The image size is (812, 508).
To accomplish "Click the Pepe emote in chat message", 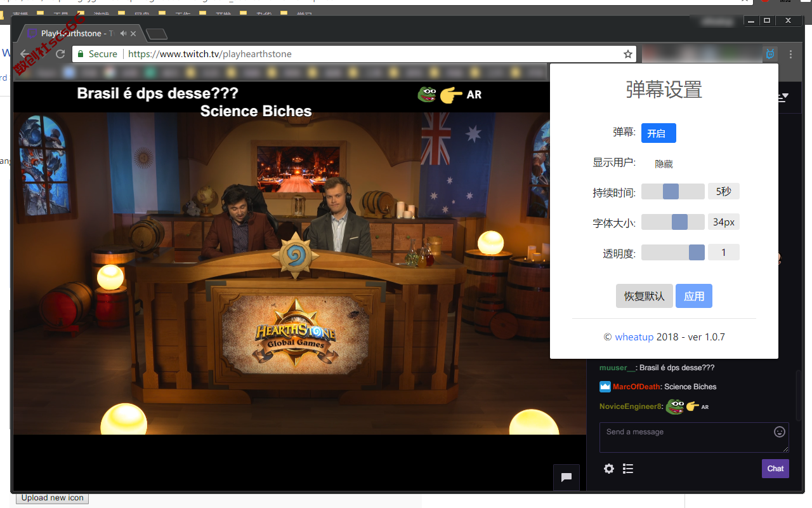I will (x=674, y=406).
